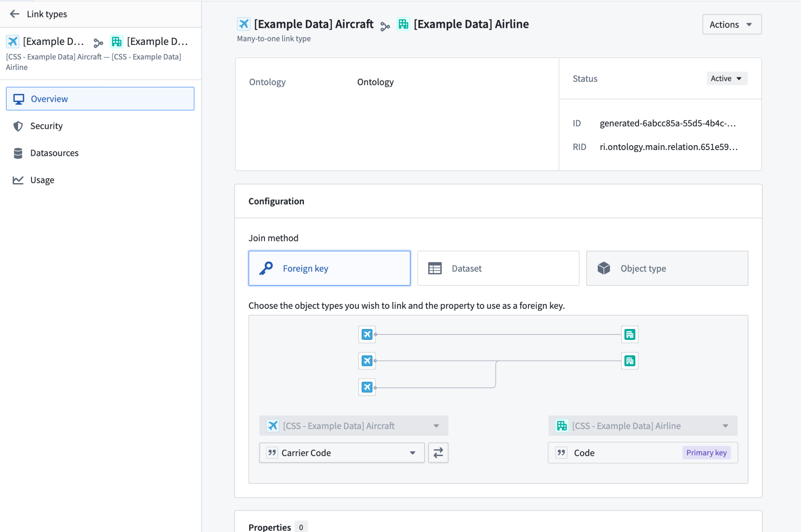
Task: Select Foreign key join method
Action: click(329, 268)
